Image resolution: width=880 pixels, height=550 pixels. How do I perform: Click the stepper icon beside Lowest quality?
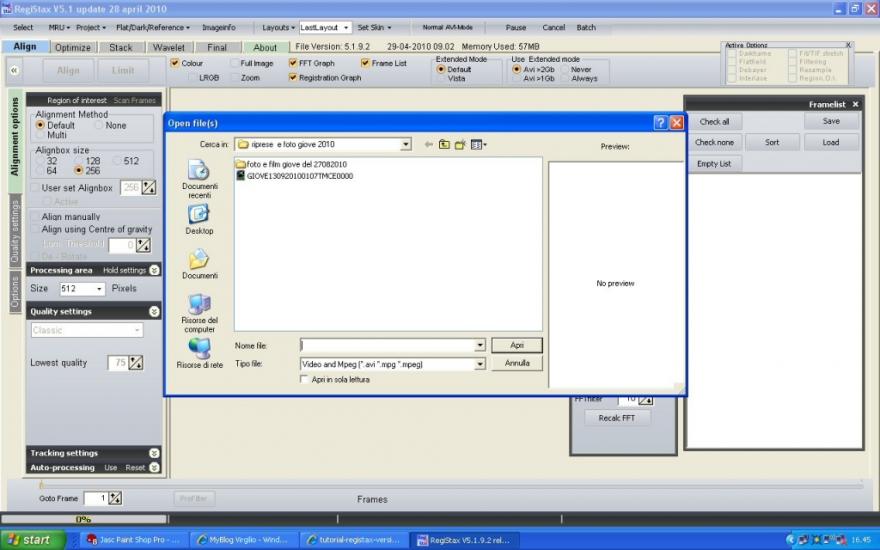pos(136,363)
